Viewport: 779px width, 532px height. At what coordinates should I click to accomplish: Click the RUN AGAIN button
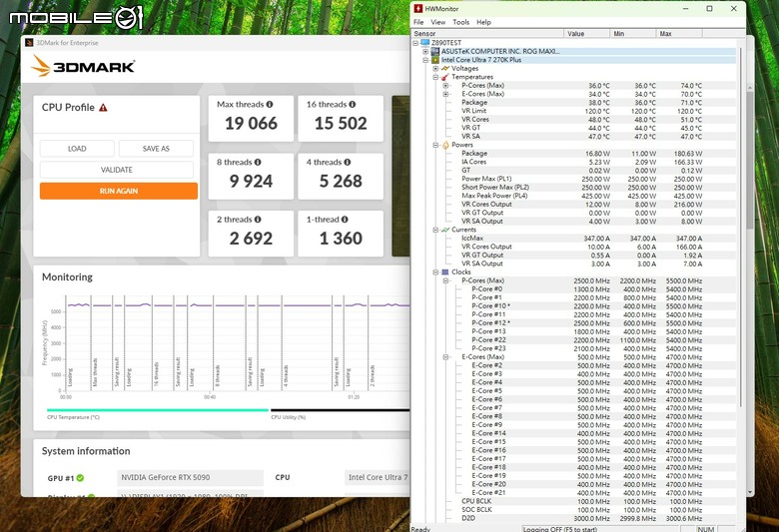tap(119, 191)
